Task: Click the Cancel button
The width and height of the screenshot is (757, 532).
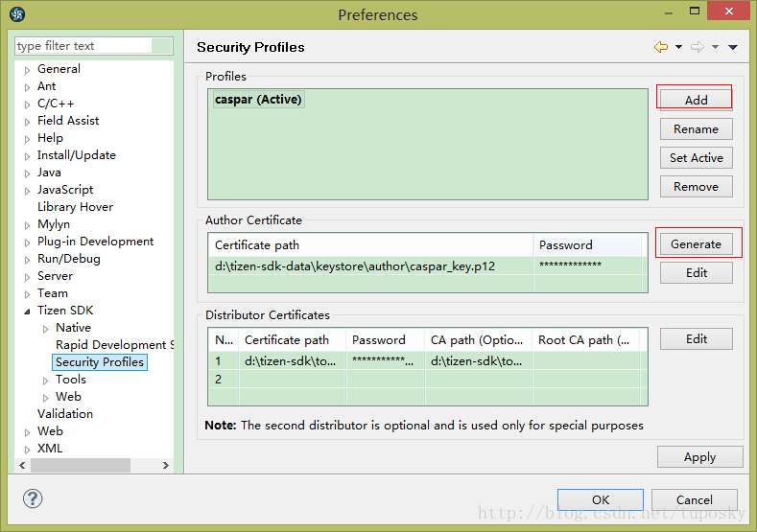Action: tap(695, 499)
